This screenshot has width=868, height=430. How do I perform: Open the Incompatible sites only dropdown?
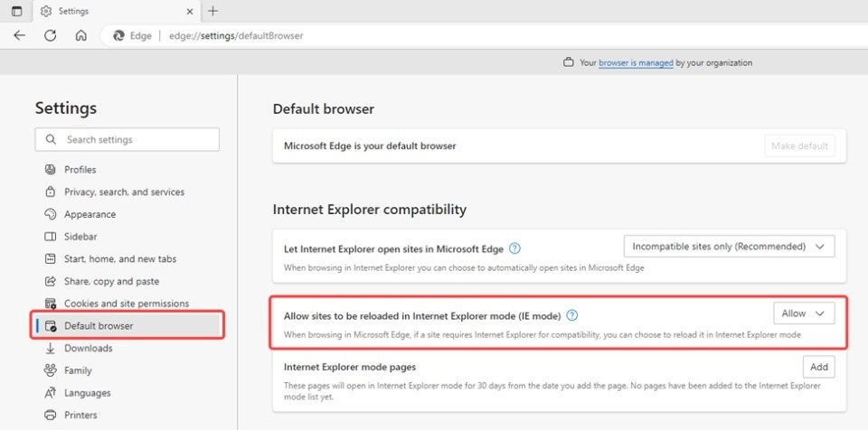(729, 246)
